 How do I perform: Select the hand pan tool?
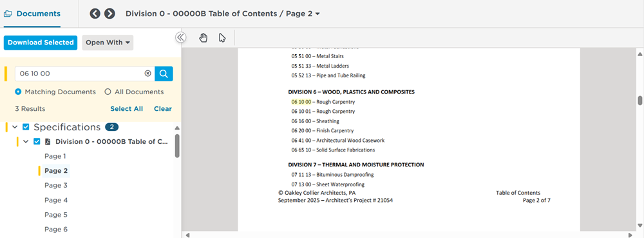204,38
